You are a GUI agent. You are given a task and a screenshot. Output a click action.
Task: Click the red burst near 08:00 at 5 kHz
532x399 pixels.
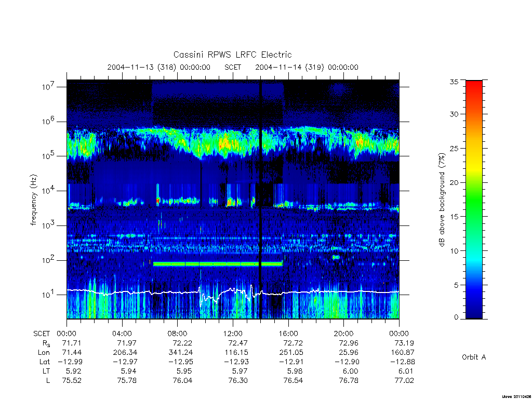click(158, 201)
